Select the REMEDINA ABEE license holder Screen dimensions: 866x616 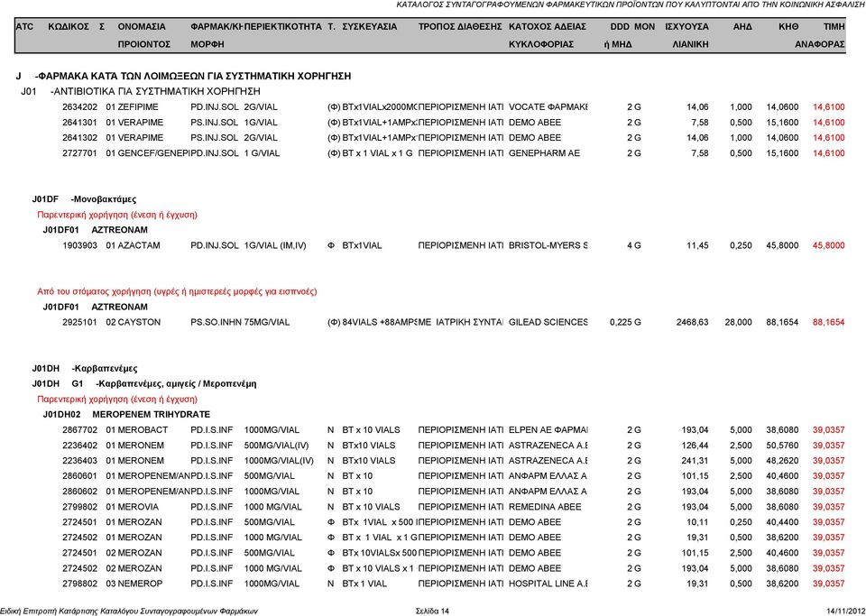point(545,507)
